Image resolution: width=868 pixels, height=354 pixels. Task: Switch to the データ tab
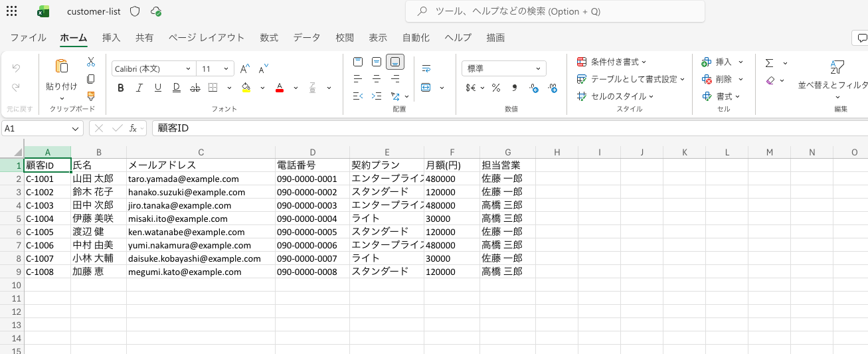[x=307, y=38]
